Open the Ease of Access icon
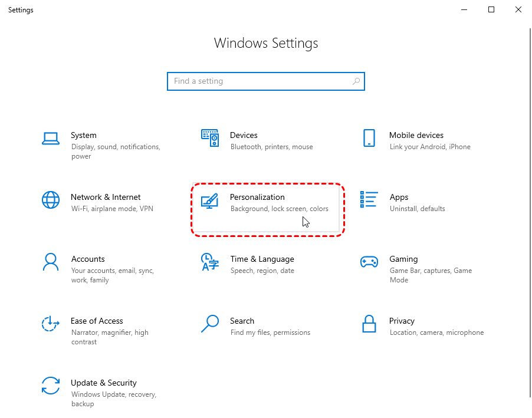This screenshot has width=532, height=418. coord(51,324)
